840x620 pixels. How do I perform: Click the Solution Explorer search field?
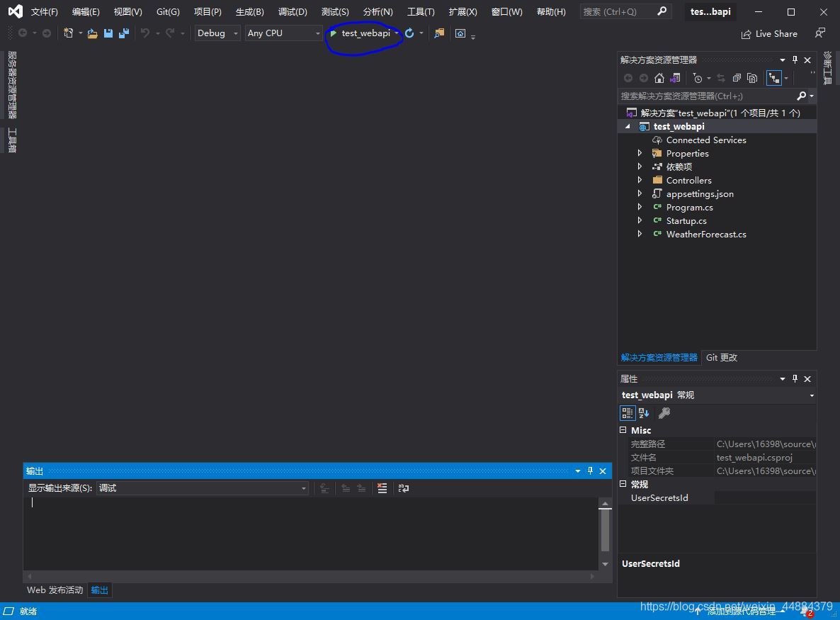point(708,96)
